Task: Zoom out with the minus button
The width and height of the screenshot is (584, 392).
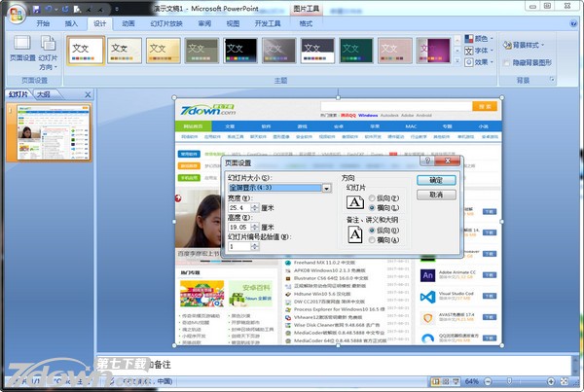Action: point(488,381)
